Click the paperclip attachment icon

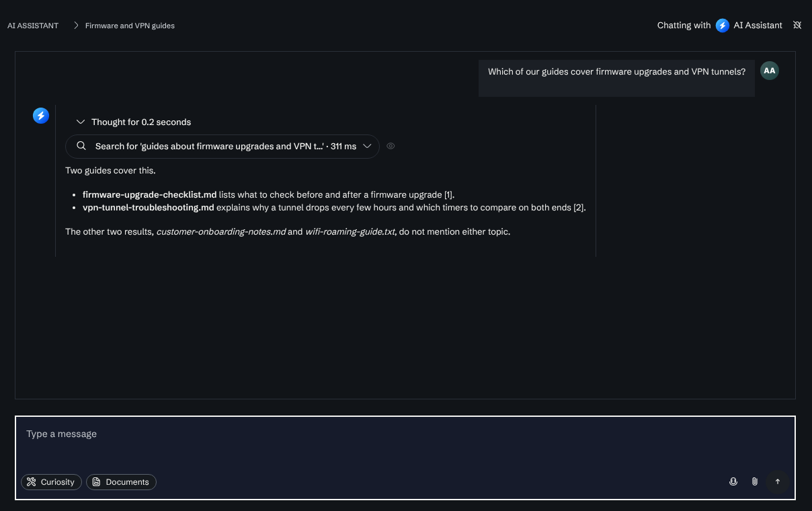coord(755,481)
